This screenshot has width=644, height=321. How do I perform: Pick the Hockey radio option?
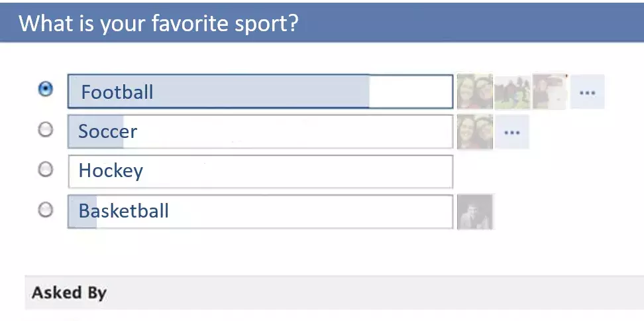(45, 170)
